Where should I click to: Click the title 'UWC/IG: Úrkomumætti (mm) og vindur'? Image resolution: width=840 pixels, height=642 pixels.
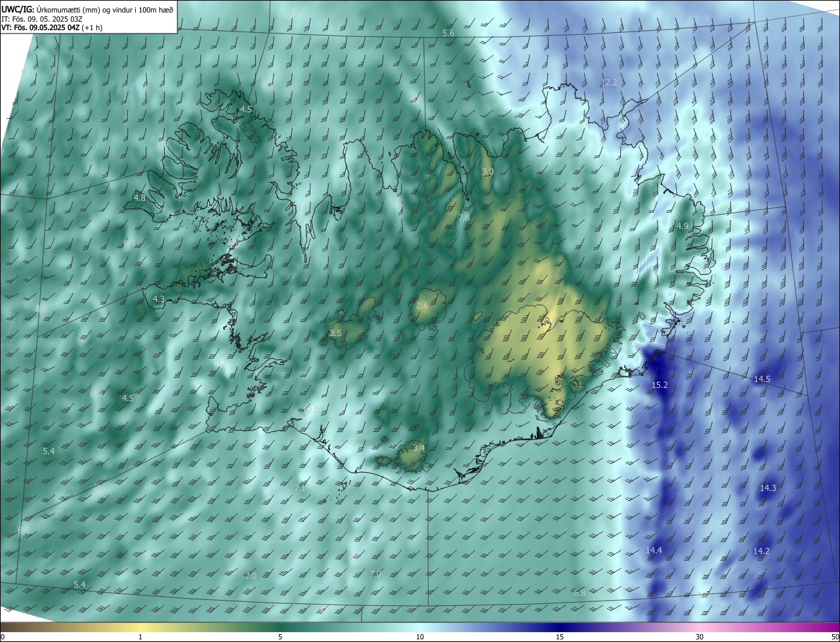(87, 9)
